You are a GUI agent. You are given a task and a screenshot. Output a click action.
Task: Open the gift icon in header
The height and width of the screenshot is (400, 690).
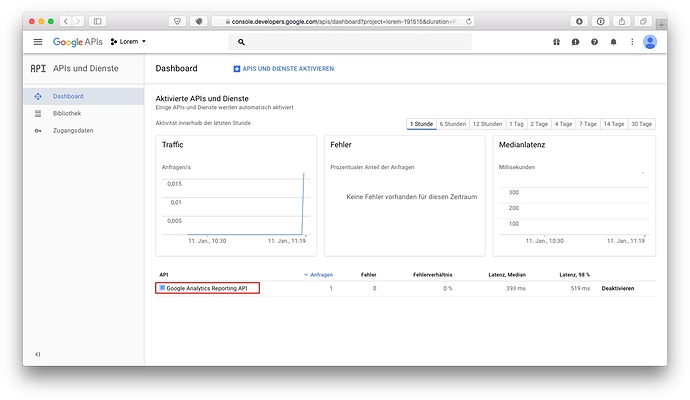click(x=557, y=42)
